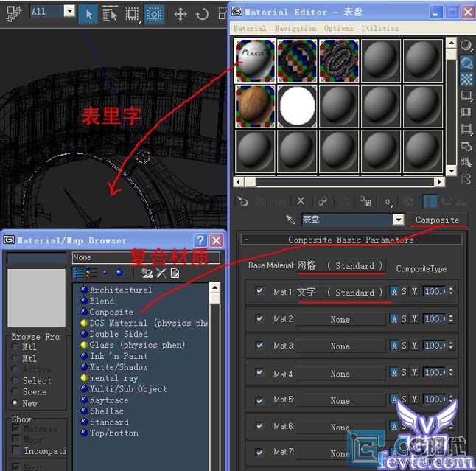Select the arrow Select Object tool
Viewport: 476px width, 471px height.
click(88, 14)
